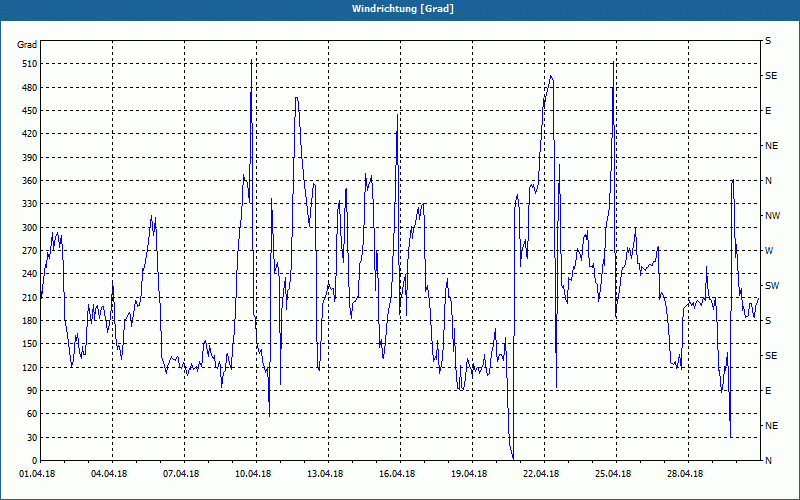Click the N compass label at axis bottom
This screenshot has width=800, height=500.
click(x=768, y=461)
